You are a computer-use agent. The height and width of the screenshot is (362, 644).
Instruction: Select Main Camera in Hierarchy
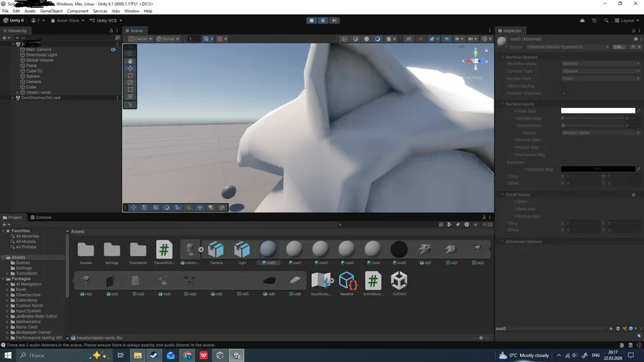38,49
